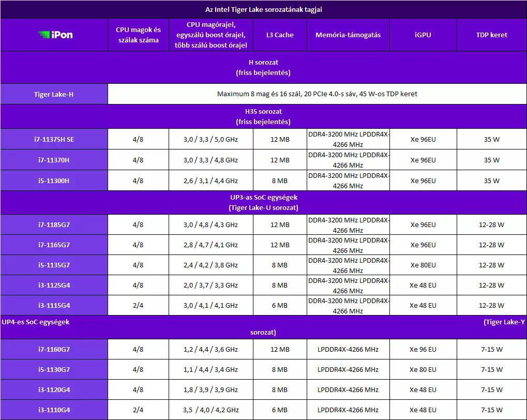Click the 'i7-11370H' processor name

tap(54, 160)
